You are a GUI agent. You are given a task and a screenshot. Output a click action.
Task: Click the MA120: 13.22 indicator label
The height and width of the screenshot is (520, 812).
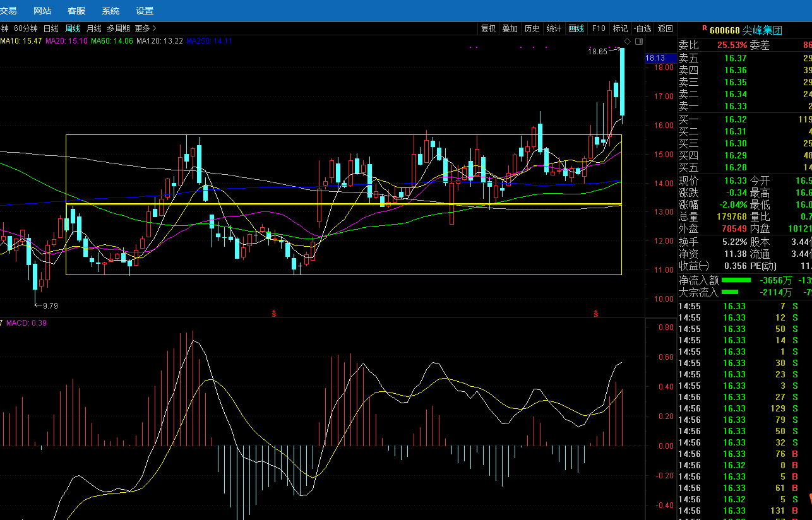click(160, 41)
